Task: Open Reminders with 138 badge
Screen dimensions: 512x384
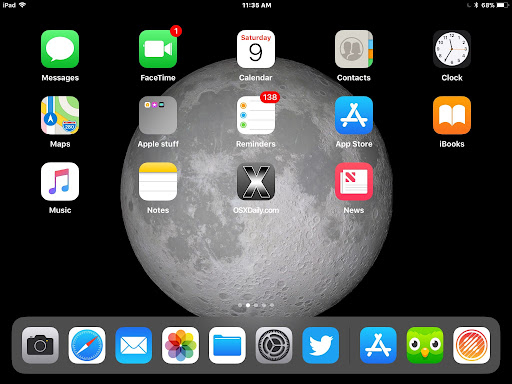Action: tap(256, 115)
